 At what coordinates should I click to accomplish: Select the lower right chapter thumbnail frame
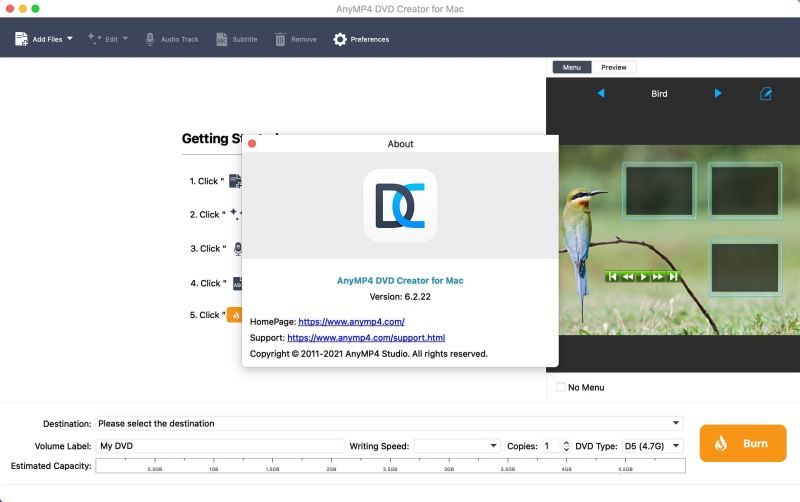[x=745, y=268]
